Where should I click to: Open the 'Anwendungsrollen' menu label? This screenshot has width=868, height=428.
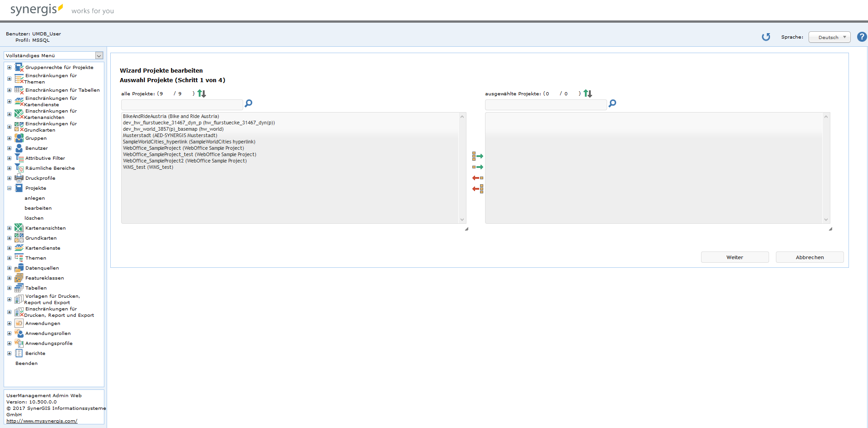coord(48,333)
